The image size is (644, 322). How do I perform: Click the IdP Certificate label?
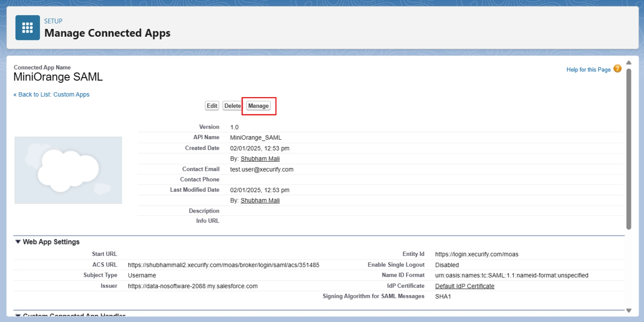(406, 286)
